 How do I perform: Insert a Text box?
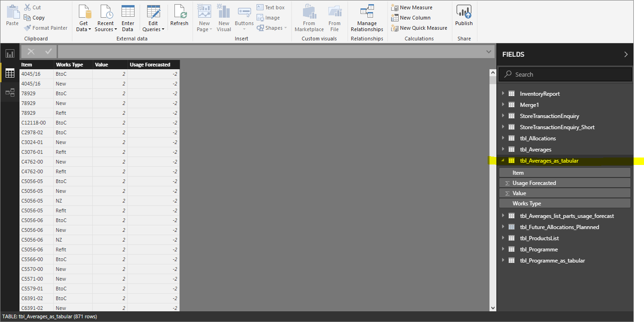[270, 7]
